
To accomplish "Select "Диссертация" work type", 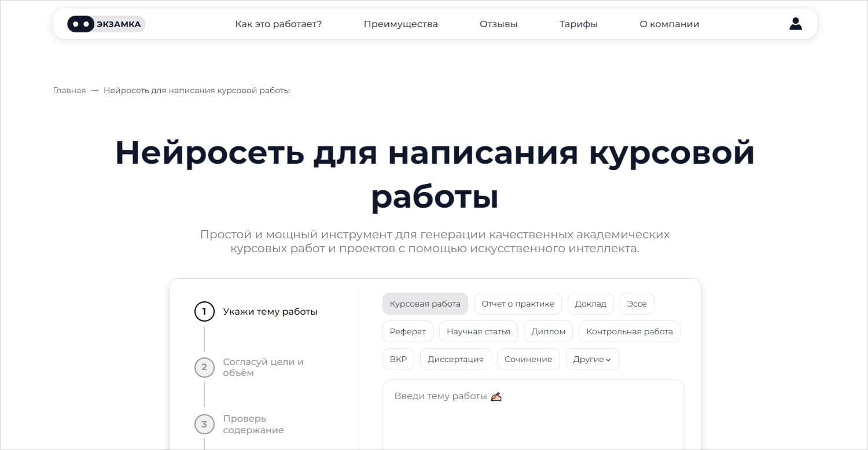I will [455, 359].
